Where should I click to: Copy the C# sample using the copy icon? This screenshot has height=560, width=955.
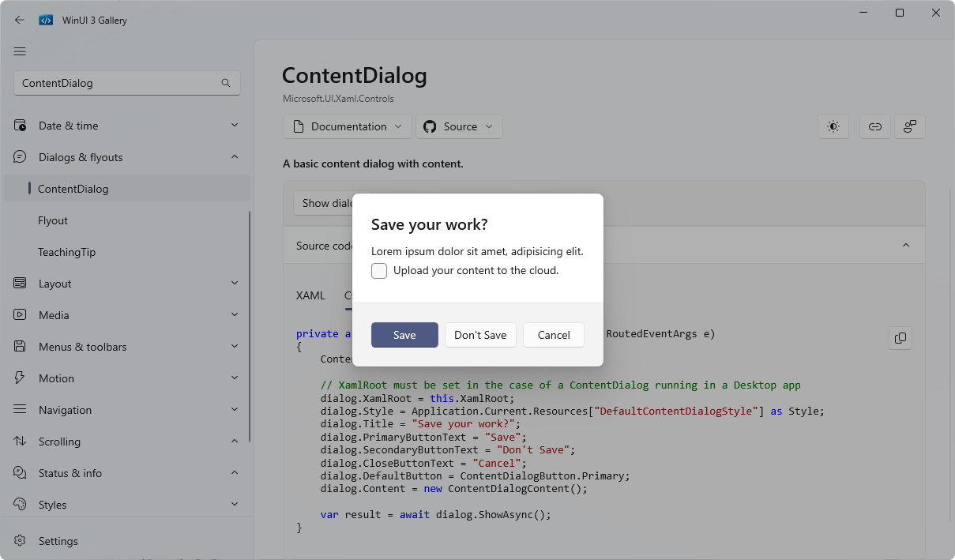click(900, 338)
